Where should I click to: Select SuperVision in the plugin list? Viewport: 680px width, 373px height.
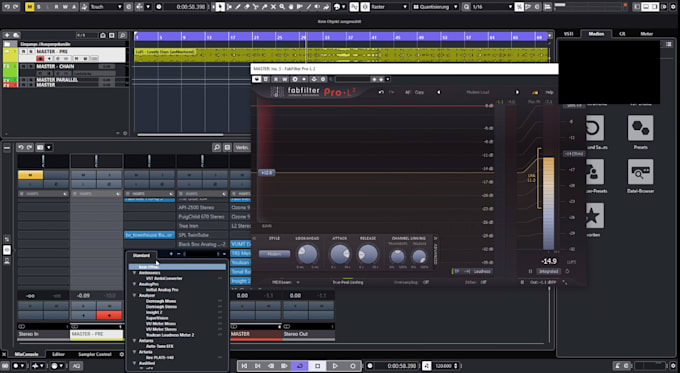157,318
